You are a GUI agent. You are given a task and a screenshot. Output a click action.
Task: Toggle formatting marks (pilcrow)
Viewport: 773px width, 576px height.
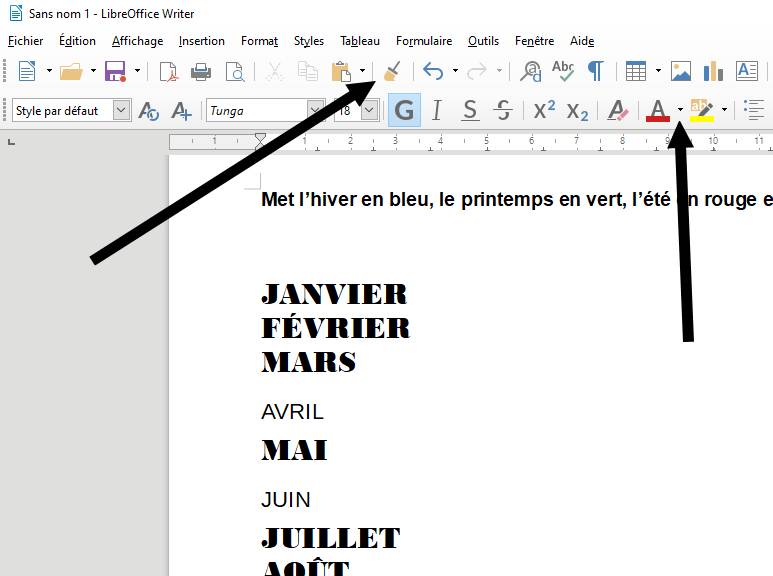point(595,71)
